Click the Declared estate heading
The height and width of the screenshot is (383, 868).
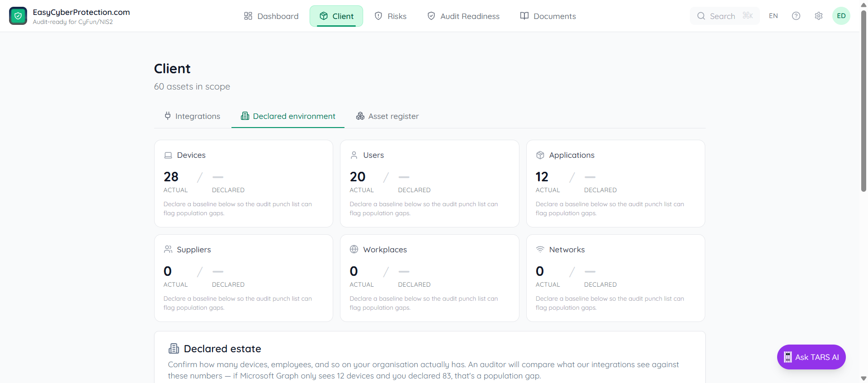(222, 349)
